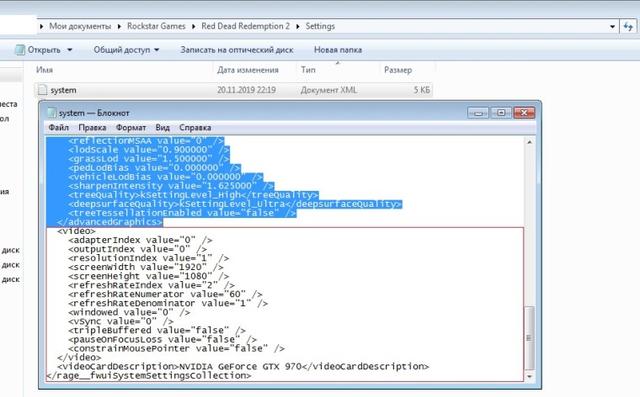Open the Правка menu in Notepad
Screen dimensions: 640x397
coord(92,128)
